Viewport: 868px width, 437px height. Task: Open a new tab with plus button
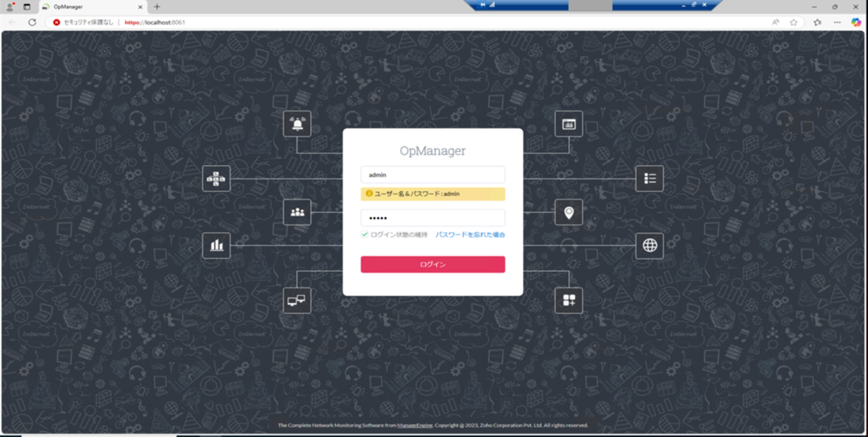coord(157,7)
